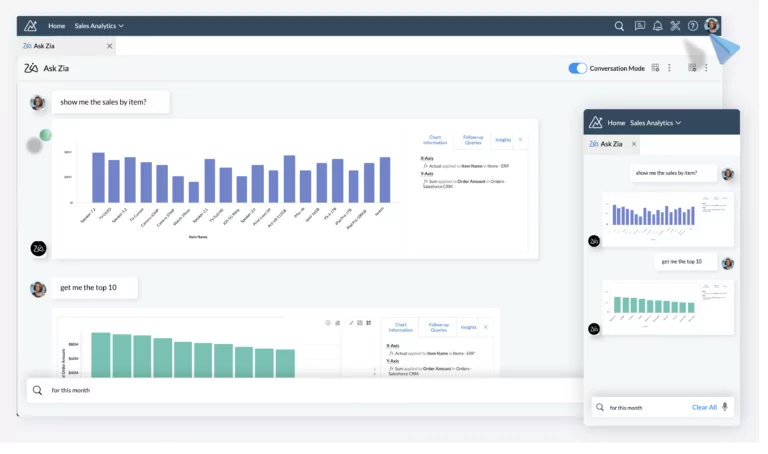Open Insights tab of green top 10 chart
768x454 pixels.
point(468,327)
